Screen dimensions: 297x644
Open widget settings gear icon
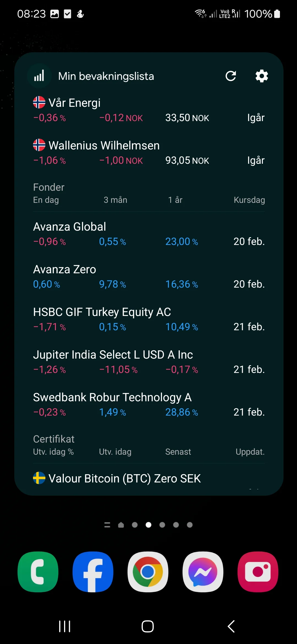262,76
